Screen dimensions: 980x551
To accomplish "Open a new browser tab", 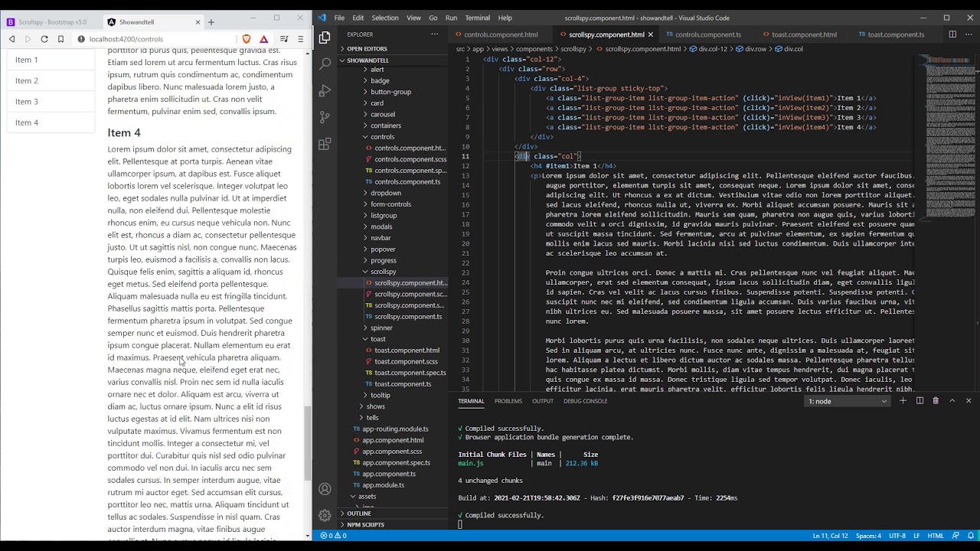I will tap(211, 22).
